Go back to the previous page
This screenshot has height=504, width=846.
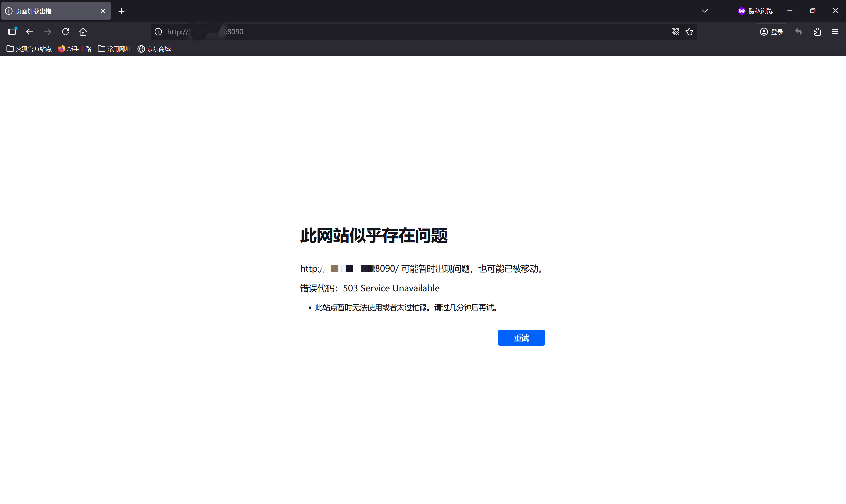tap(30, 32)
